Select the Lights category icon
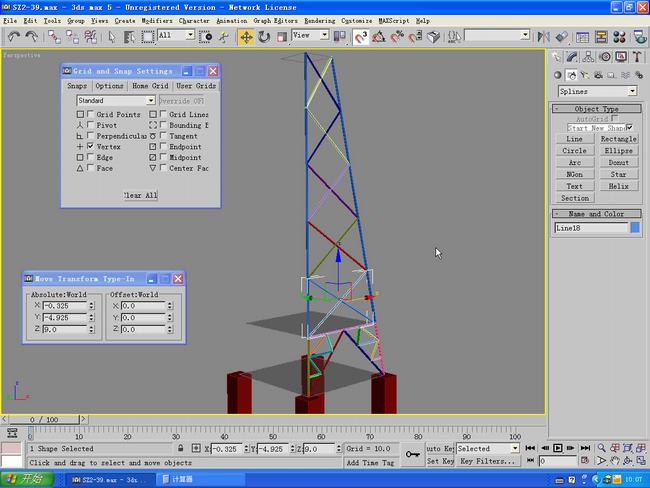650x488 pixels. pyautogui.click(x=585, y=75)
